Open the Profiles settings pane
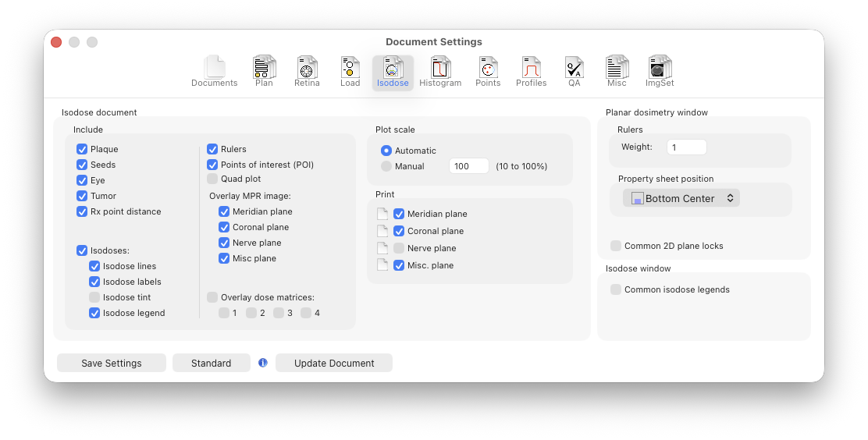 (x=532, y=72)
